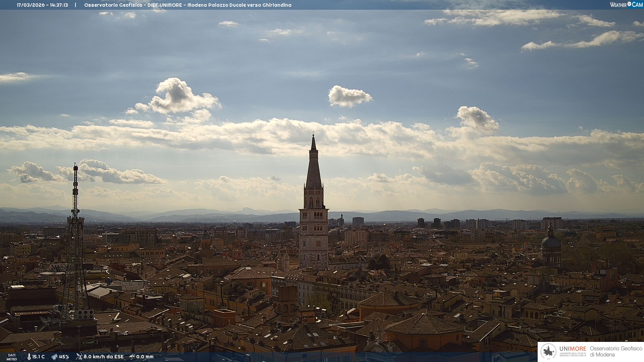This screenshot has height=362, width=644.
Task: Click the wind anemometer icon
Action: pos(79,356)
